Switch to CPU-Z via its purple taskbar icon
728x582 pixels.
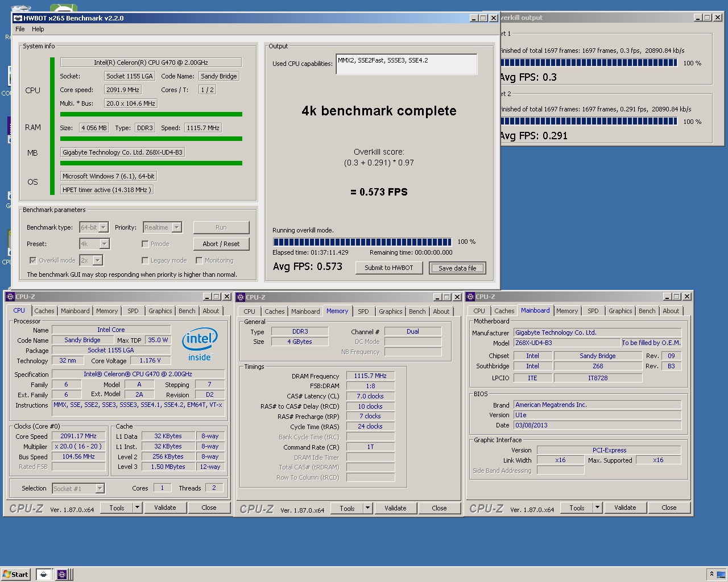click(62, 574)
